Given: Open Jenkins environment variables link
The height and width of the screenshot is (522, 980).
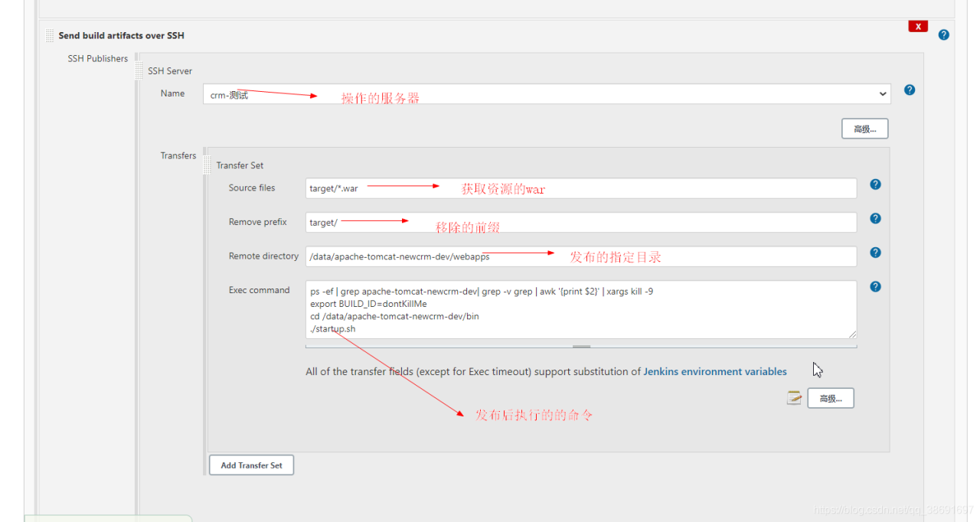Looking at the screenshot, I should click(x=714, y=372).
